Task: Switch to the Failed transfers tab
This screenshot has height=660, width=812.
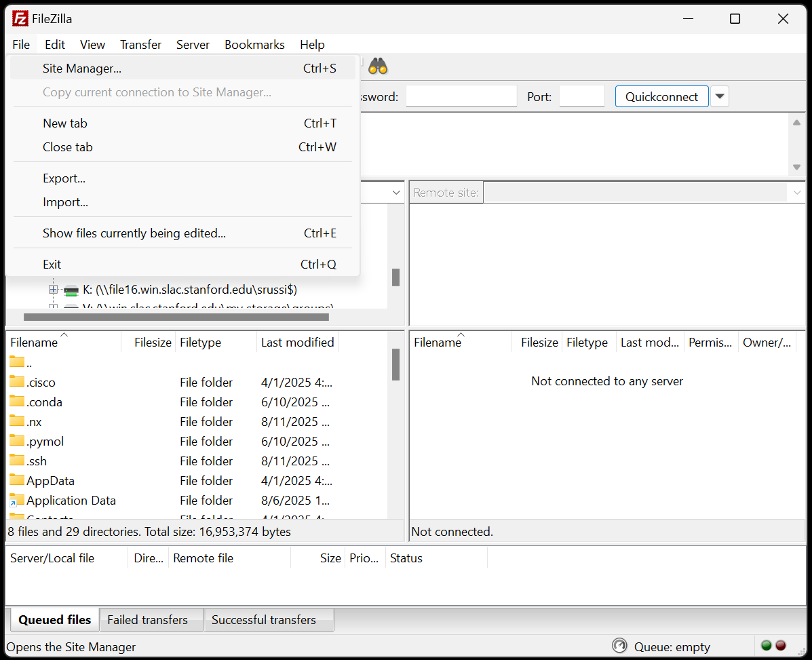Action: click(148, 620)
